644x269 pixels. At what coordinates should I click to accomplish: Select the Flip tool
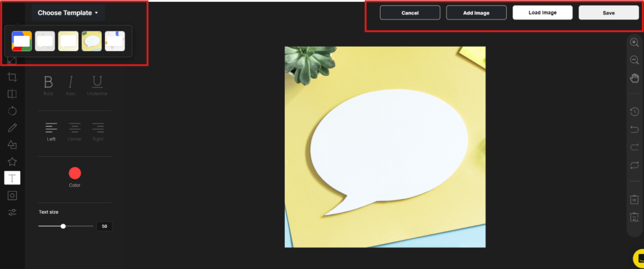[12, 94]
